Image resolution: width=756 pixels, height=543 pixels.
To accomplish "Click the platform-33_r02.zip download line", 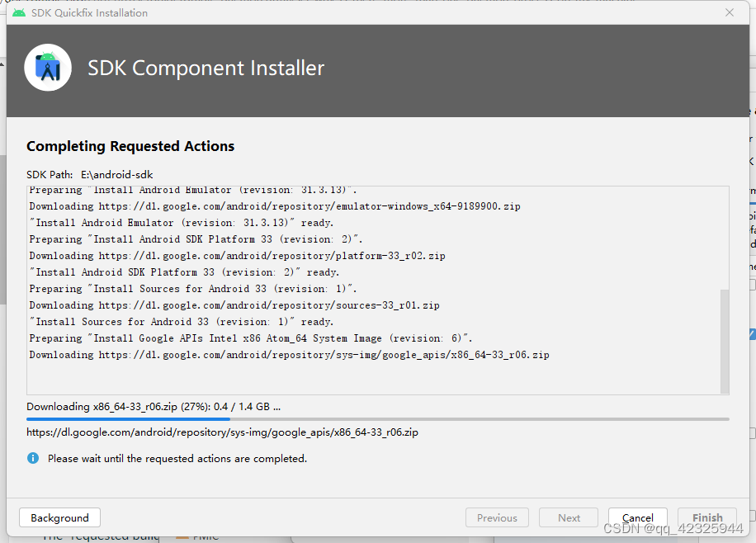I will pos(237,256).
